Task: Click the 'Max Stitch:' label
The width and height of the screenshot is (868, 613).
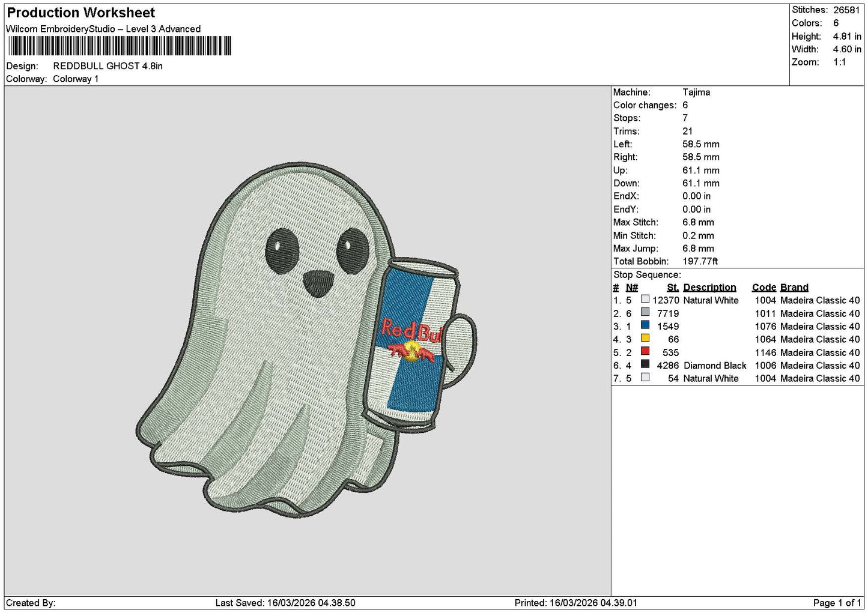Action: tap(636, 222)
